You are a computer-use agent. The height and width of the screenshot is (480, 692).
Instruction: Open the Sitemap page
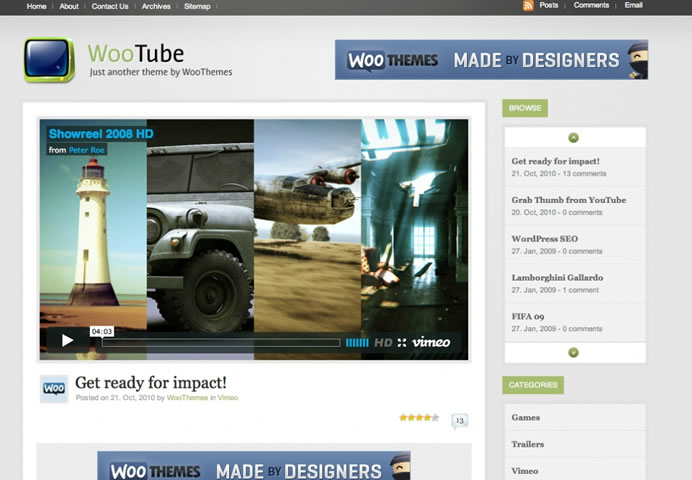coord(197,6)
